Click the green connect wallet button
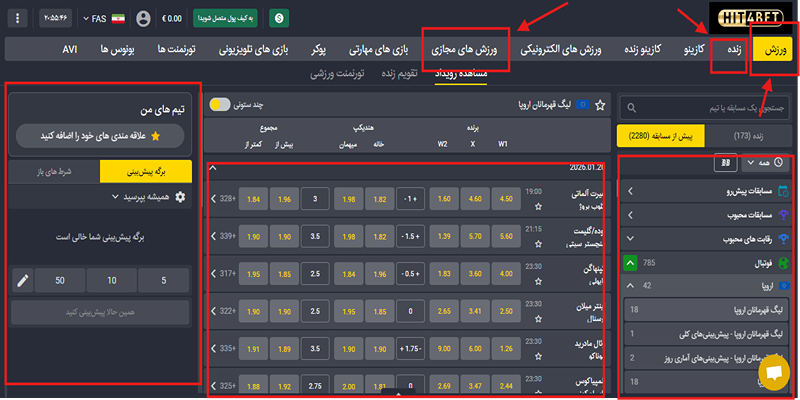 coord(225,18)
